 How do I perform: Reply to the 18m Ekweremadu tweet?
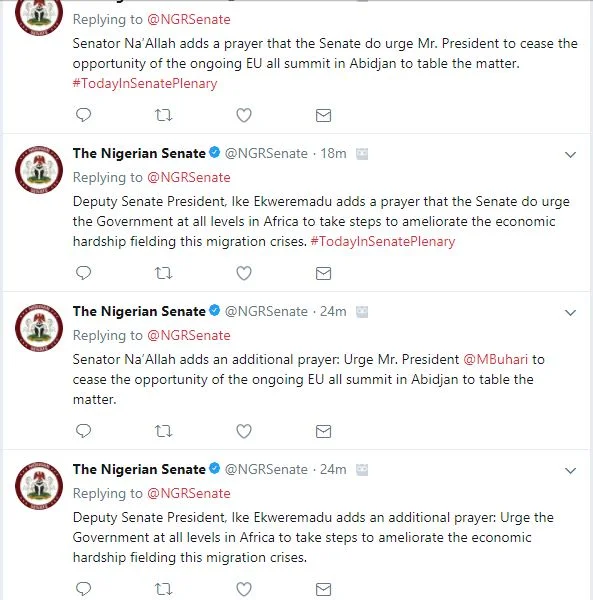click(83, 273)
